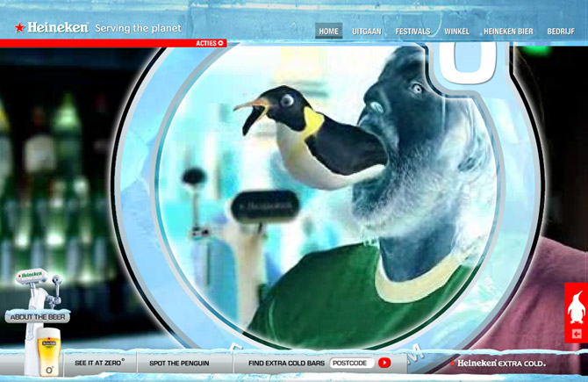Screen dimensions: 588x382
Task: Go to UITGAAN section
Action: (366, 32)
